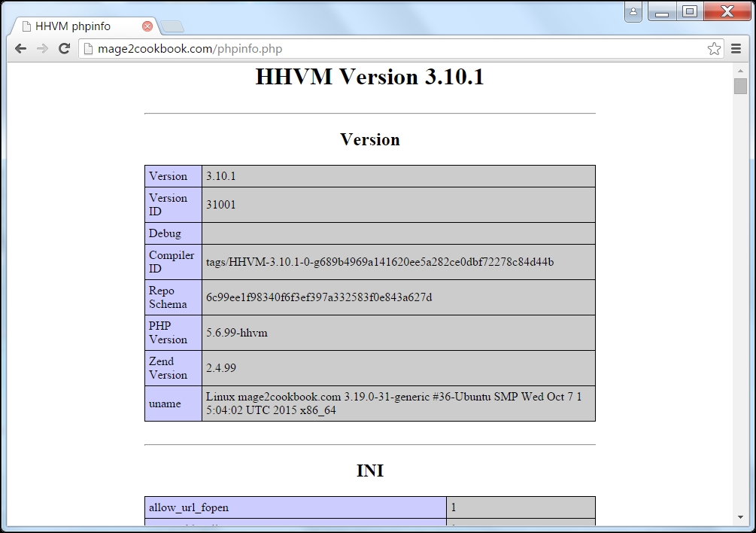Click the 'Repo Schema' label cell

(173, 297)
